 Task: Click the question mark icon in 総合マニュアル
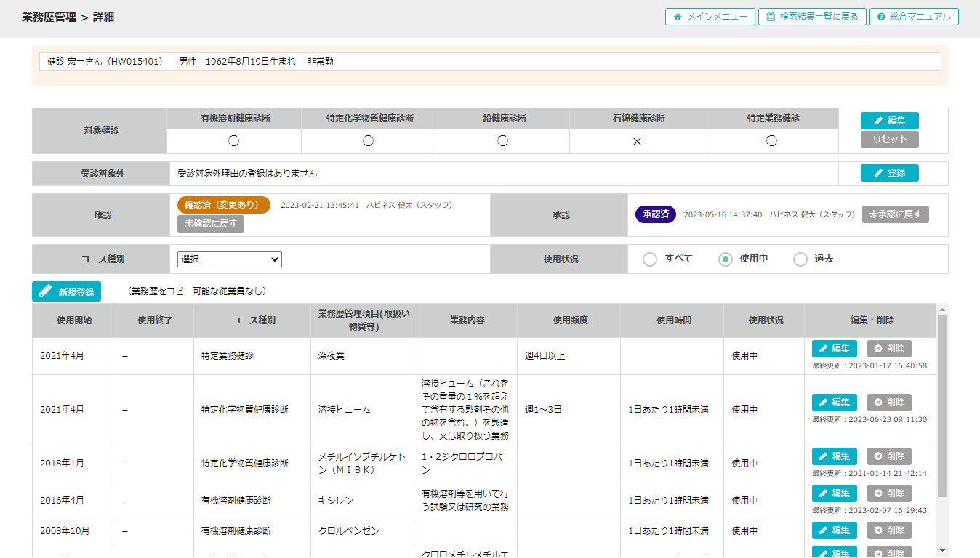pos(881,17)
